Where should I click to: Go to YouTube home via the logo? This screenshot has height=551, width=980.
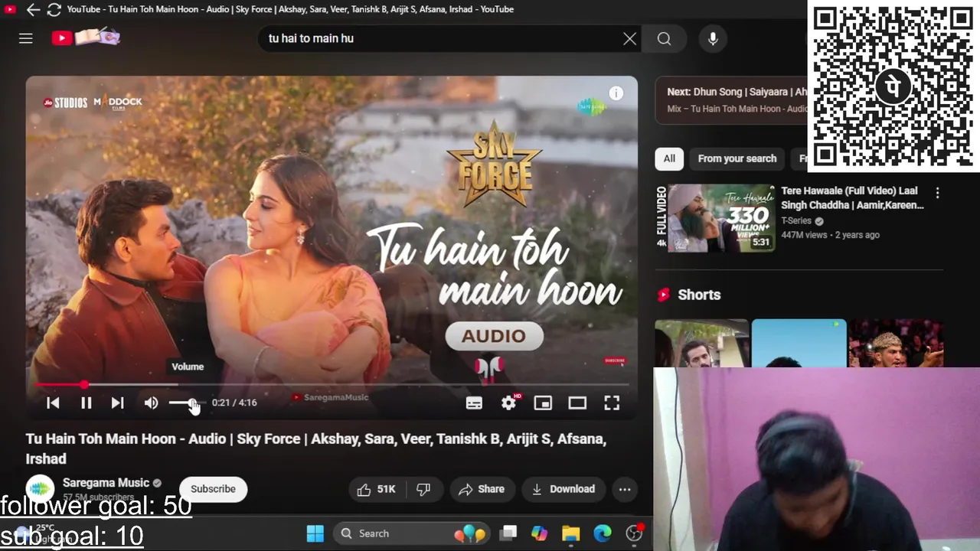pyautogui.click(x=86, y=37)
